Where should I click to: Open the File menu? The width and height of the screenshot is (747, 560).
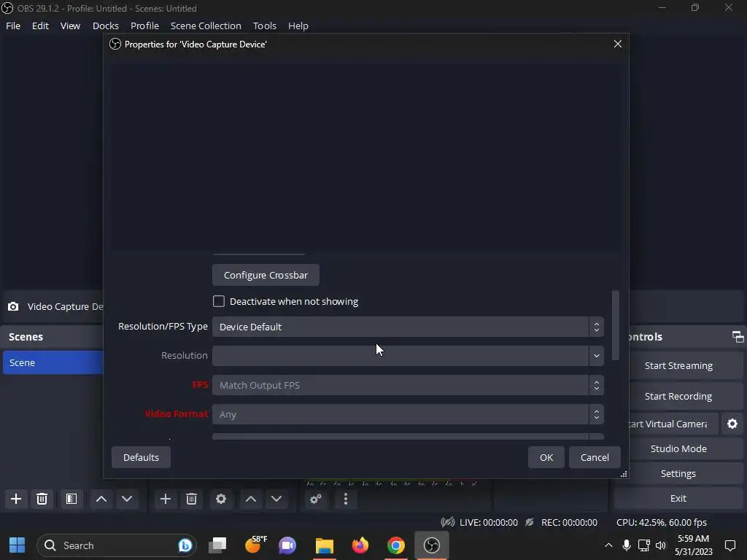pos(13,26)
